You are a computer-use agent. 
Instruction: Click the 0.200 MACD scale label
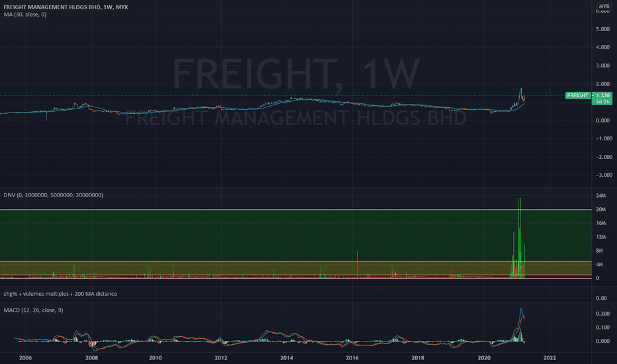click(602, 314)
